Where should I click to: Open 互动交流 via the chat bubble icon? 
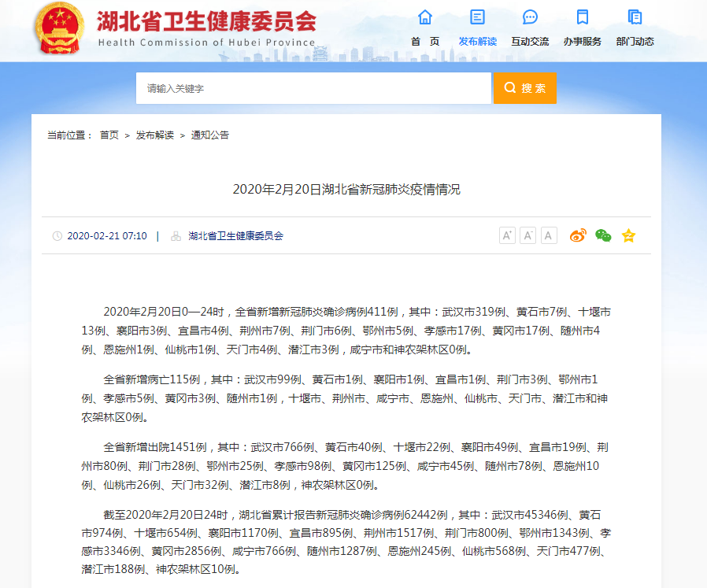coord(530,17)
